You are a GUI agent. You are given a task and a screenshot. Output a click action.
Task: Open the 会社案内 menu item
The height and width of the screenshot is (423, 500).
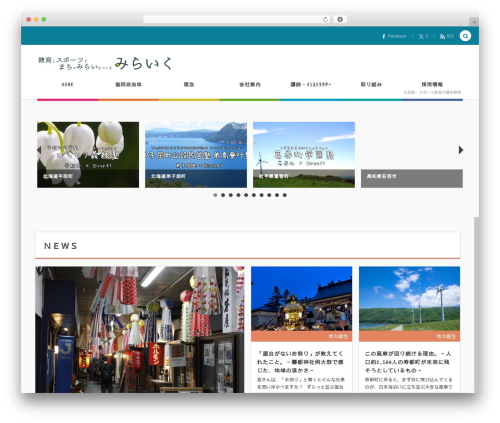(x=250, y=85)
